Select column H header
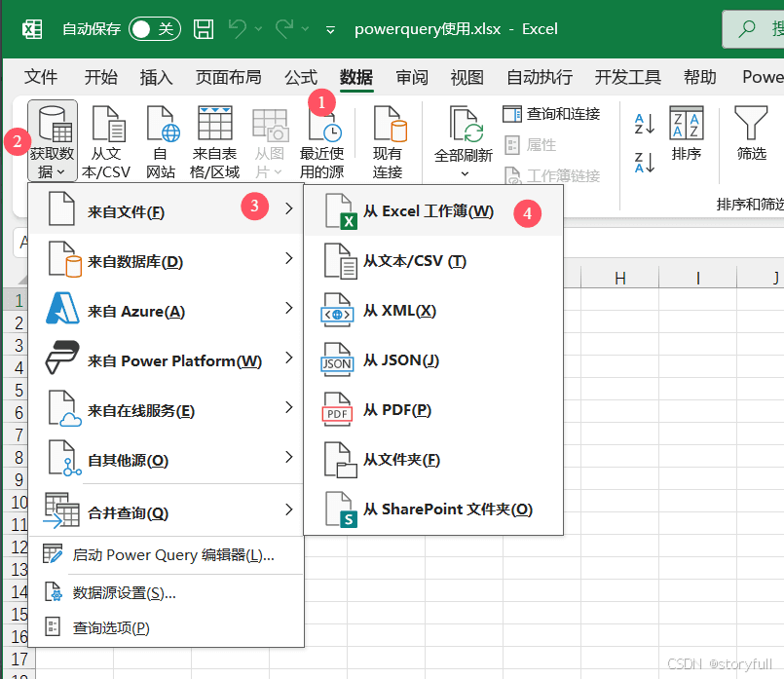The width and height of the screenshot is (784, 679). (620, 278)
